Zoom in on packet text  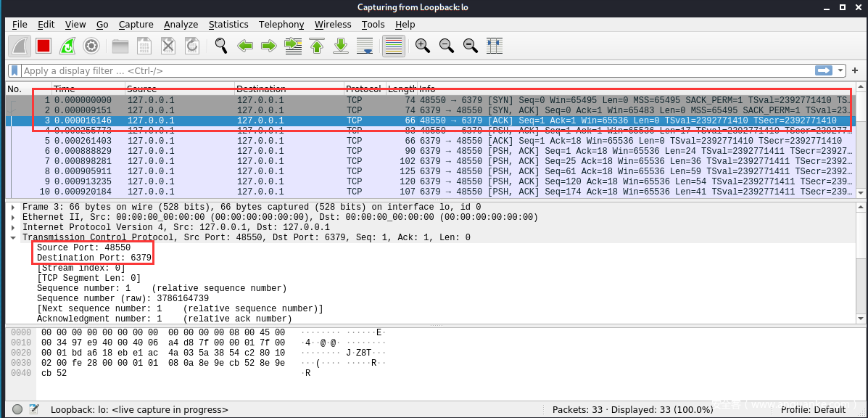coord(422,46)
